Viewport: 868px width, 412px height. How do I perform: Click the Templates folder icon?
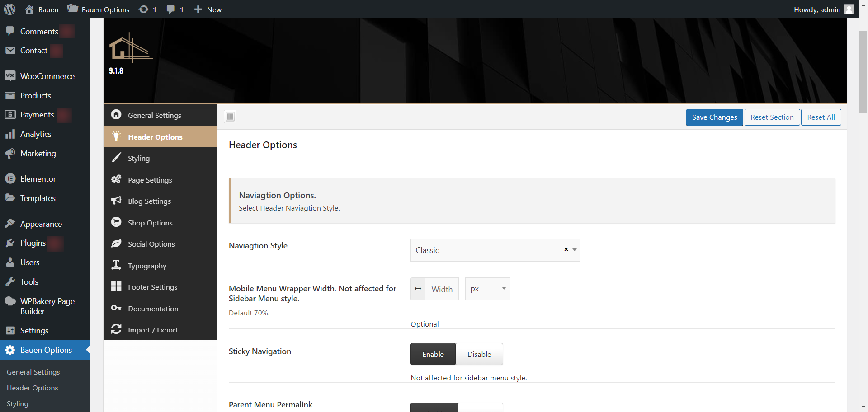click(x=10, y=198)
